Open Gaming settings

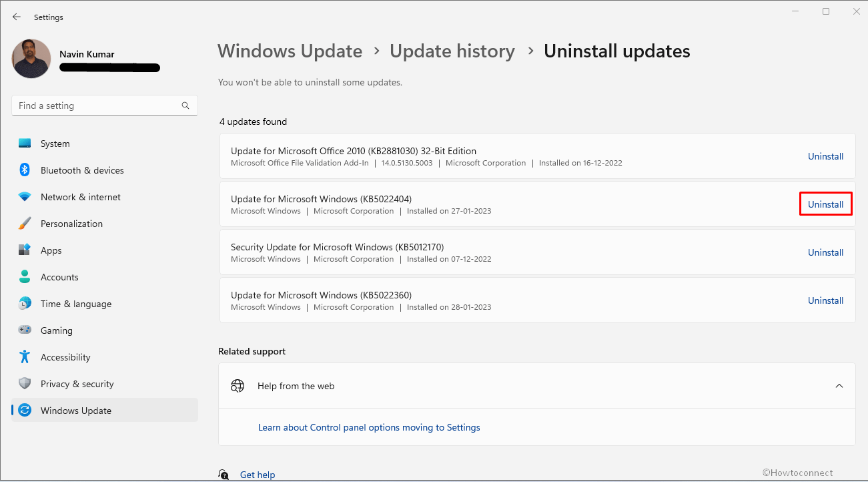[x=105, y=330]
